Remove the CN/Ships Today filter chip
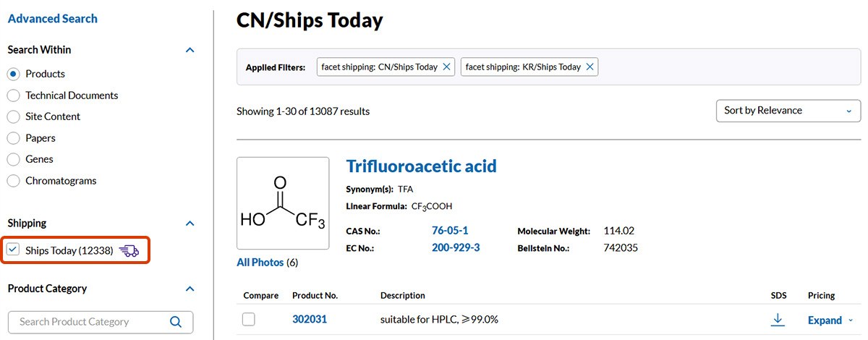The image size is (868, 340). pos(447,67)
